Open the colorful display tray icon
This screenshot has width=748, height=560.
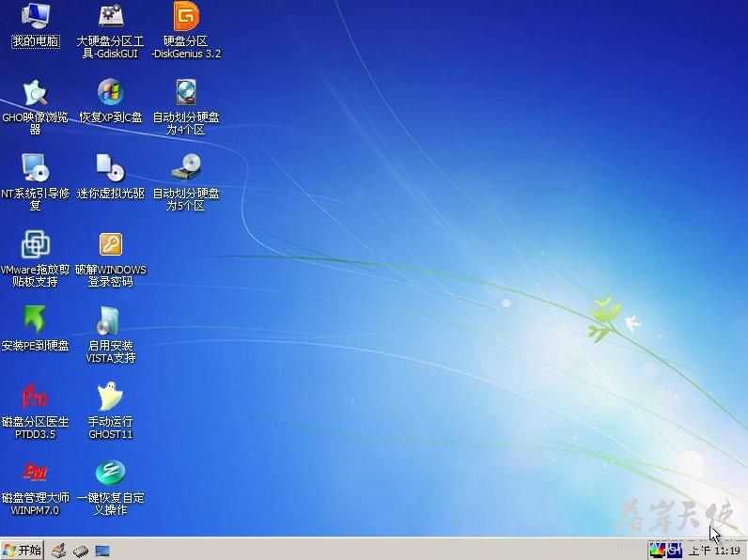[657, 551]
